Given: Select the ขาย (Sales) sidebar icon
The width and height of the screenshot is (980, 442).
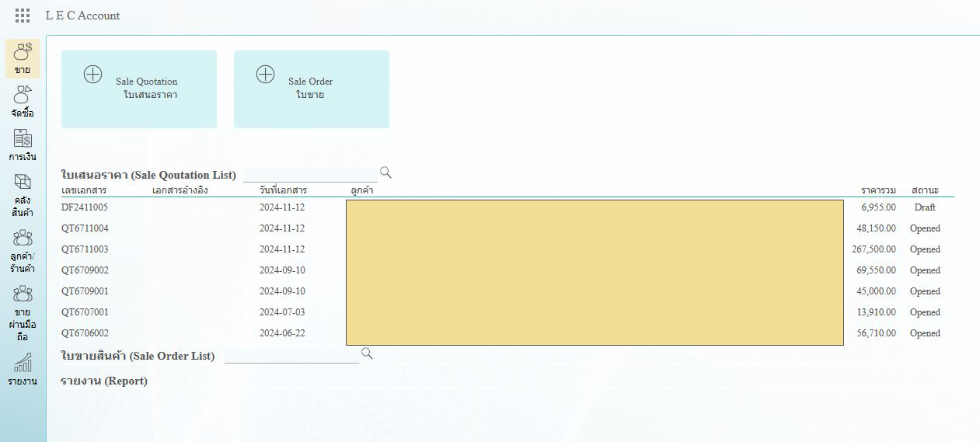Looking at the screenshot, I should click(x=23, y=57).
